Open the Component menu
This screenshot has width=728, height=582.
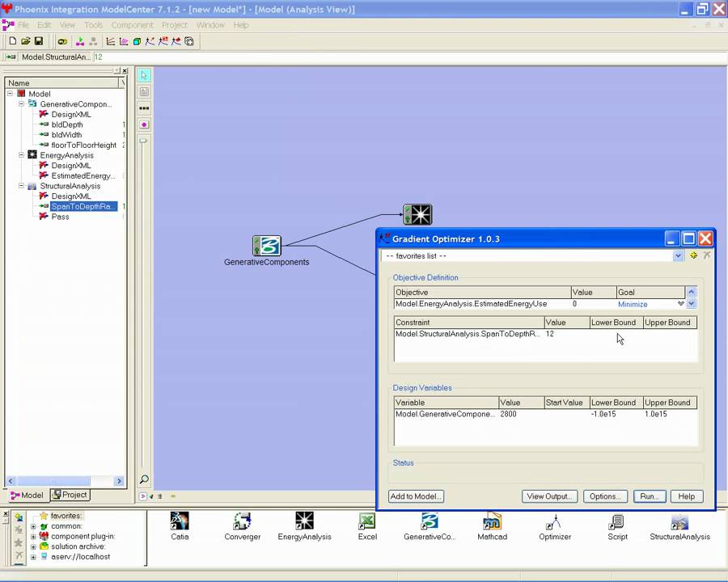(x=133, y=25)
